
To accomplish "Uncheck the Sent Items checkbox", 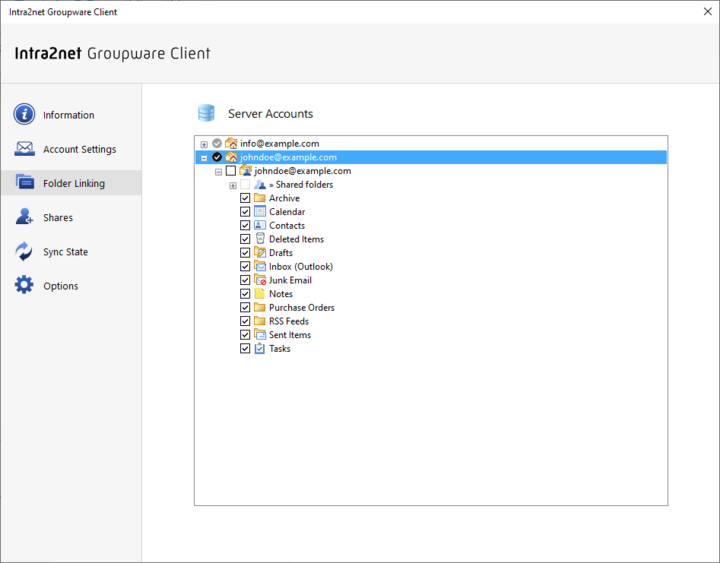I will click(x=245, y=335).
